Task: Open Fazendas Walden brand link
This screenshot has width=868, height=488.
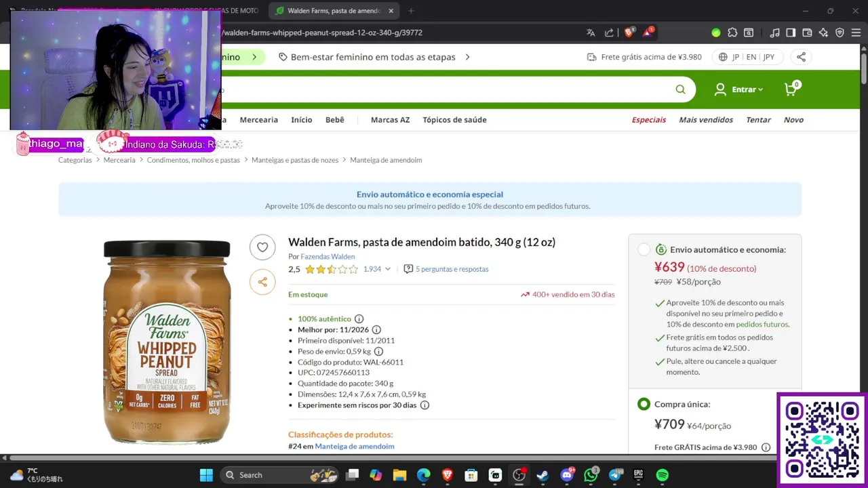Action: tap(328, 257)
